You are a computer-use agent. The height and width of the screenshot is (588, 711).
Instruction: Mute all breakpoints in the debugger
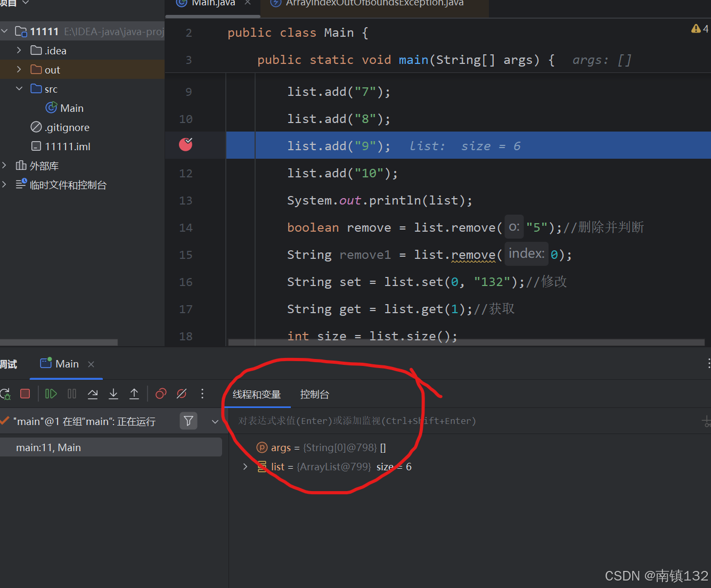[182, 394]
